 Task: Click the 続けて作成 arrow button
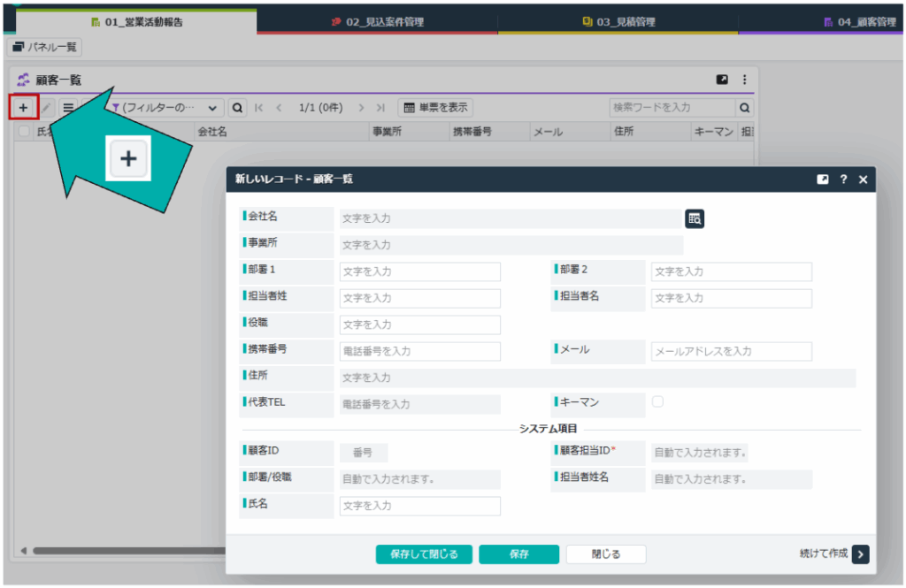[861, 554]
